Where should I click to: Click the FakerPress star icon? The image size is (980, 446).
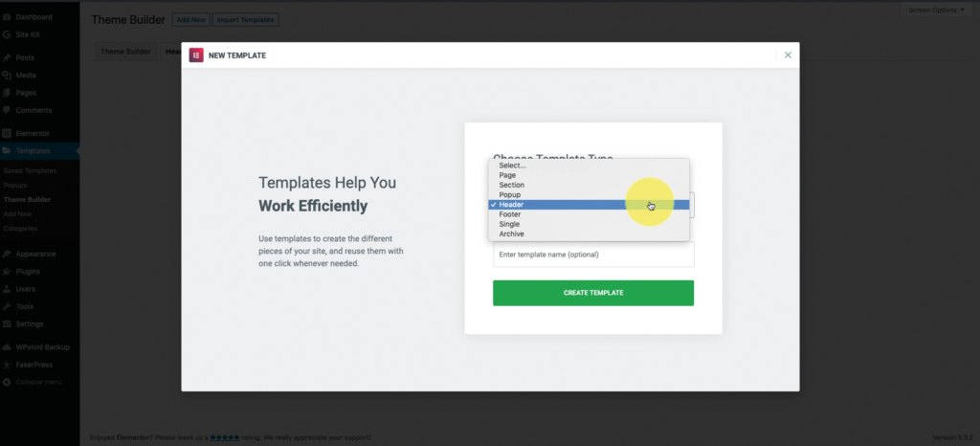click(x=7, y=365)
